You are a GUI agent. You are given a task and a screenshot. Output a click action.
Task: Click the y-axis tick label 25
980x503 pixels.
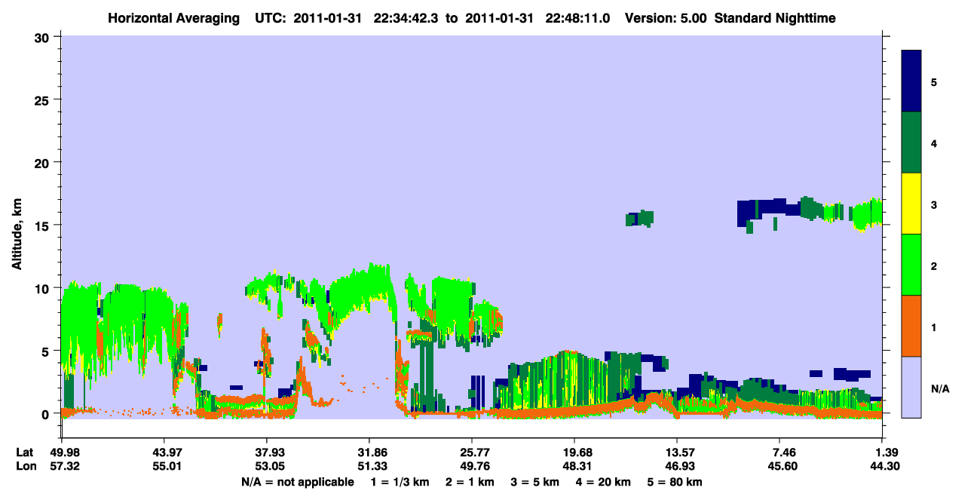44,100
